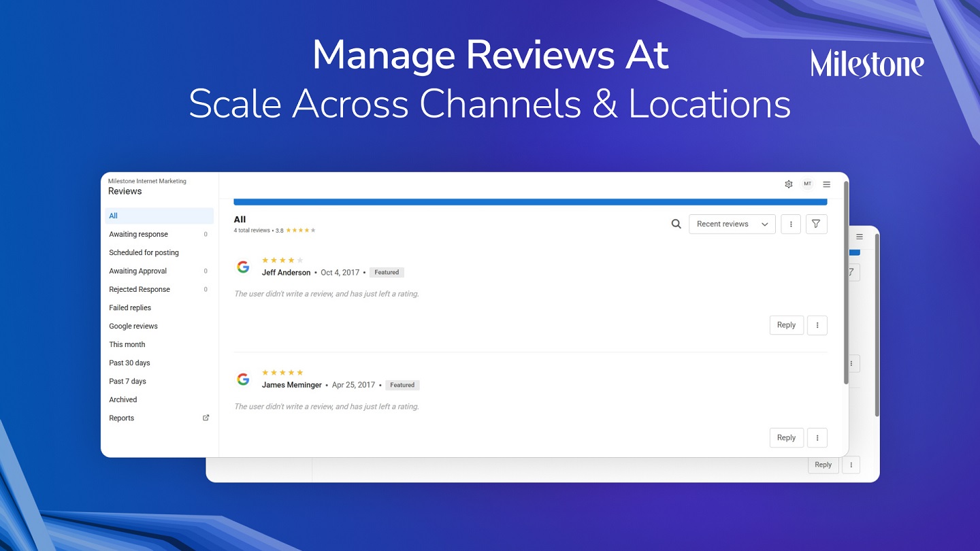Viewport: 980px width, 551px height.
Task: Click the no-review note under Jeff Anderson
Action: click(327, 294)
